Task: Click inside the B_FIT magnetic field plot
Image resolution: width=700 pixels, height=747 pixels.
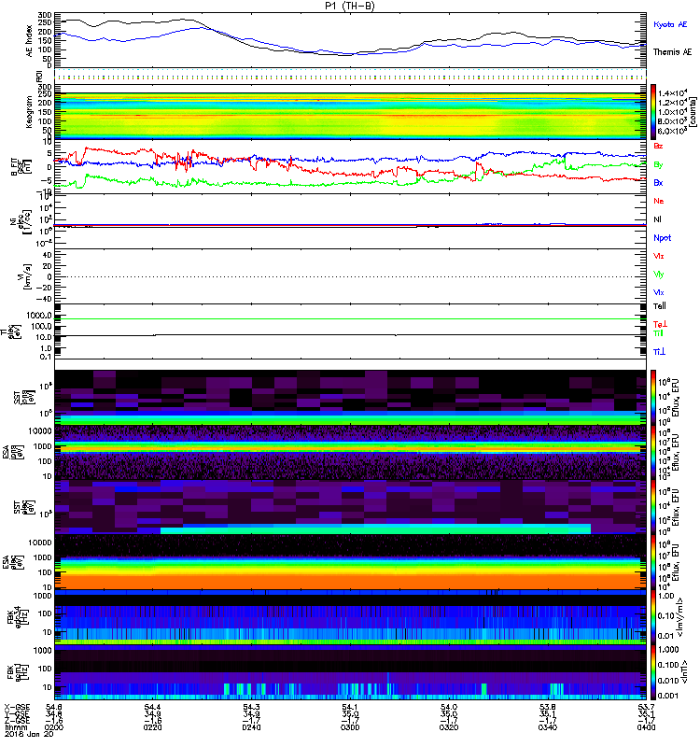Action: (x=350, y=167)
